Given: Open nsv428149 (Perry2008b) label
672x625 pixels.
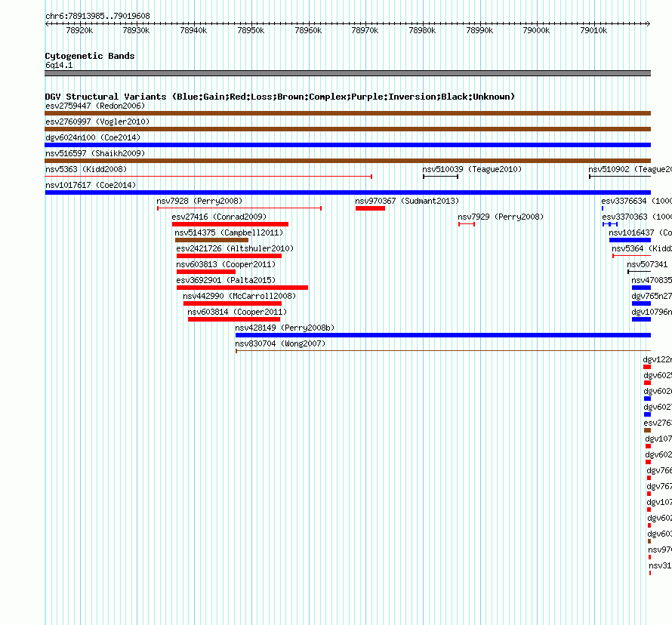Looking at the screenshot, I should (x=285, y=328).
